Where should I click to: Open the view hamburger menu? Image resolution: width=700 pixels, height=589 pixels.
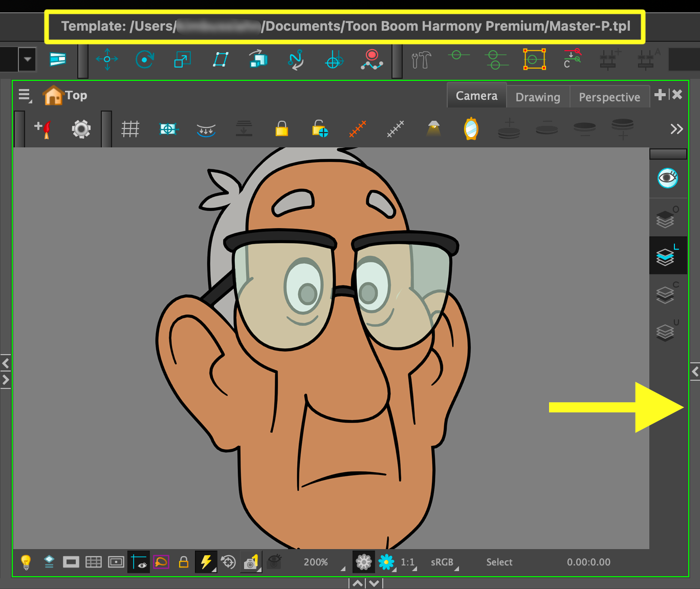(24, 95)
